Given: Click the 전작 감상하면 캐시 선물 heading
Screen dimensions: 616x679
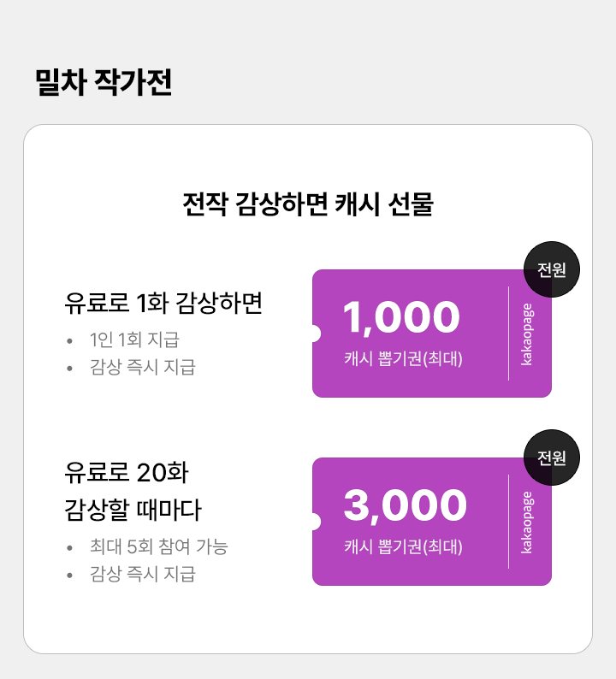Looking at the screenshot, I should (308, 204).
